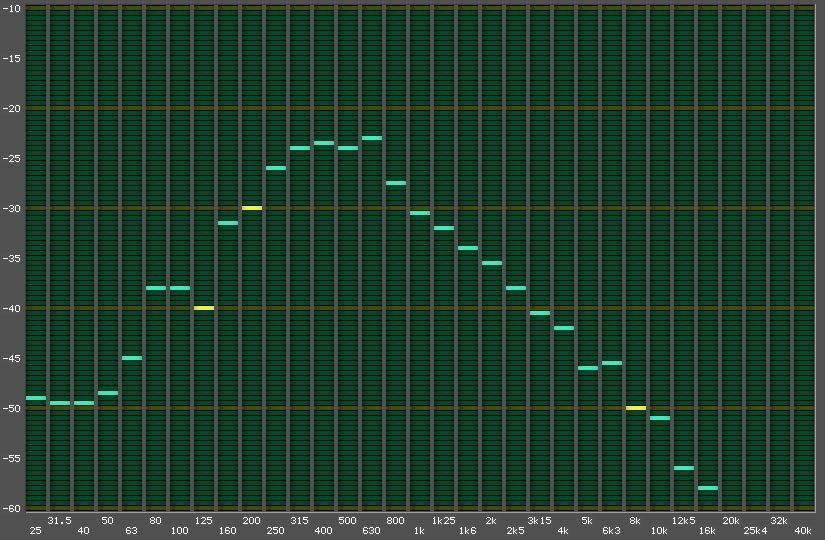Image resolution: width=825 pixels, height=540 pixels.
Task: Click the peak marker in the 100 Hz band
Action: coord(180,288)
